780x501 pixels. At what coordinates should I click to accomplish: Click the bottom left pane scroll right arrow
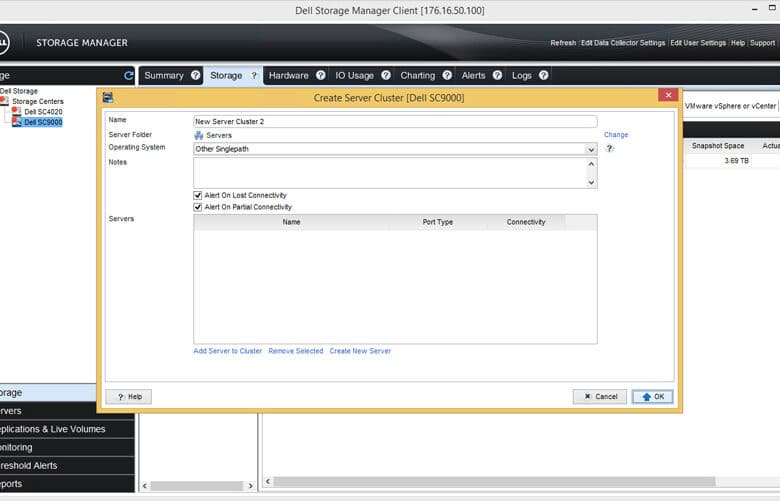click(x=250, y=486)
